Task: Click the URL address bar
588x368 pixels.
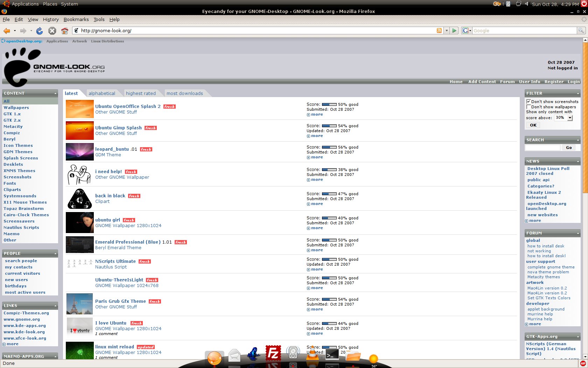Action: tap(257, 30)
